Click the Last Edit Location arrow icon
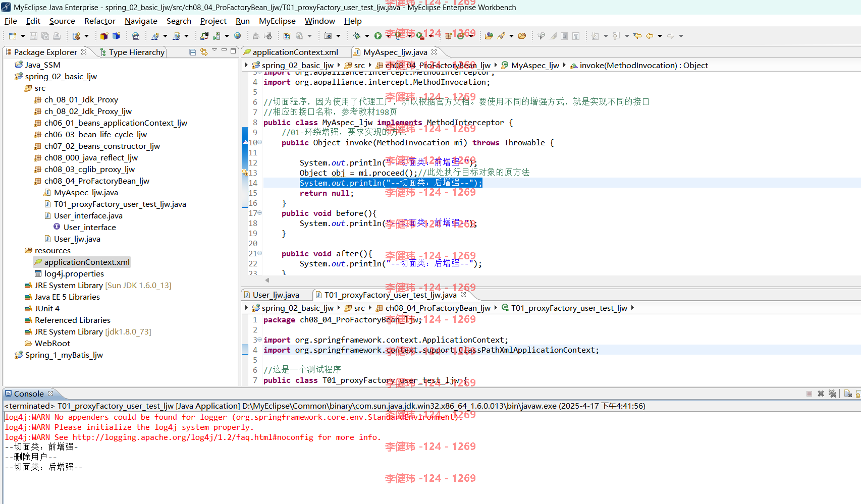This screenshot has width=861, height=504. click(637, 36)
